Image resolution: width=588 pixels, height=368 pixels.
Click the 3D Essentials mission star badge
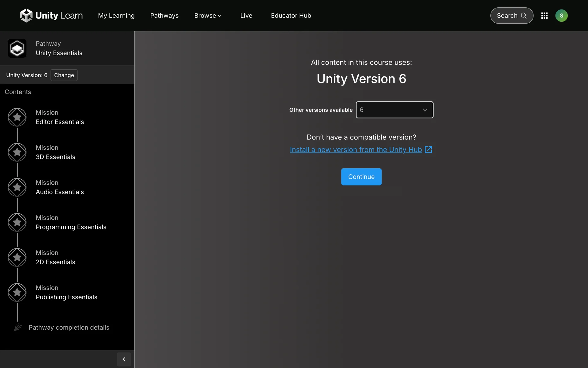pos(17,152)
